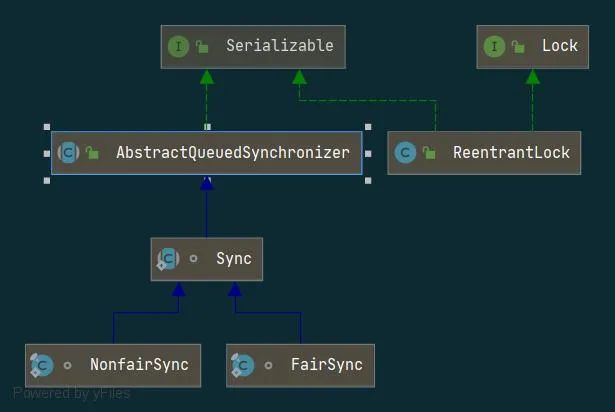This screenshot has width=615, height=412.
Task: Select the Sync class node
Action: pyautogui.click(x=207, y=259)
